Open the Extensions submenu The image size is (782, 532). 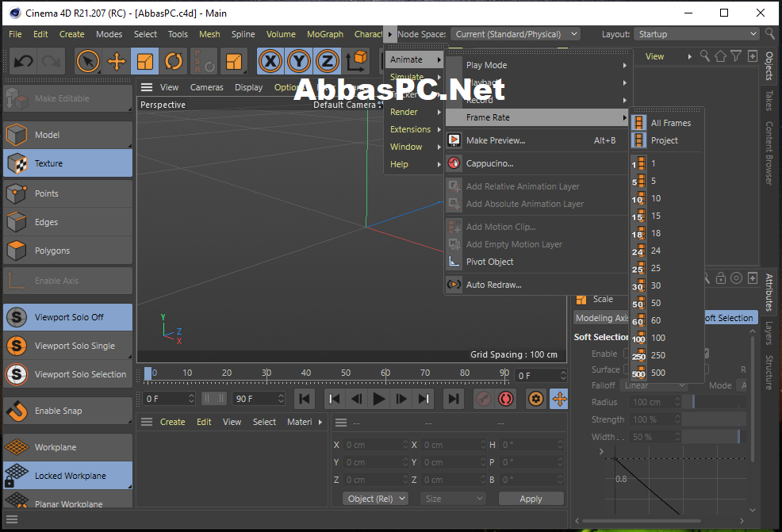point(415,129)
